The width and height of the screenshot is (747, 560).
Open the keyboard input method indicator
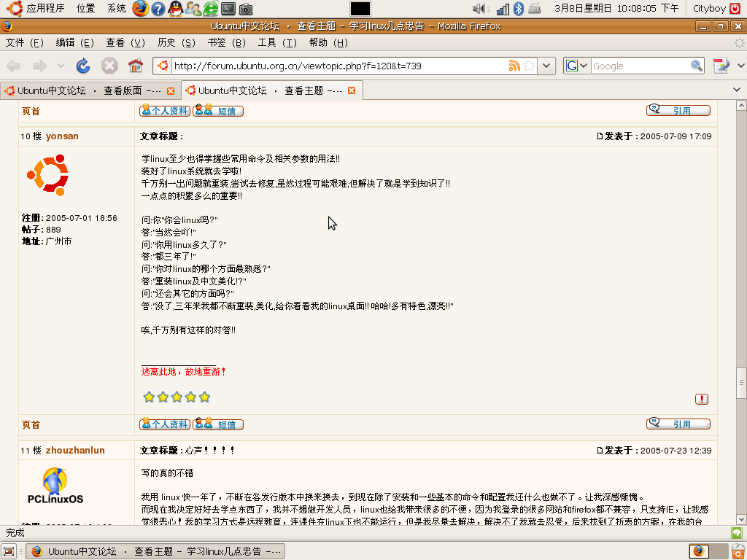coord(535,9)
